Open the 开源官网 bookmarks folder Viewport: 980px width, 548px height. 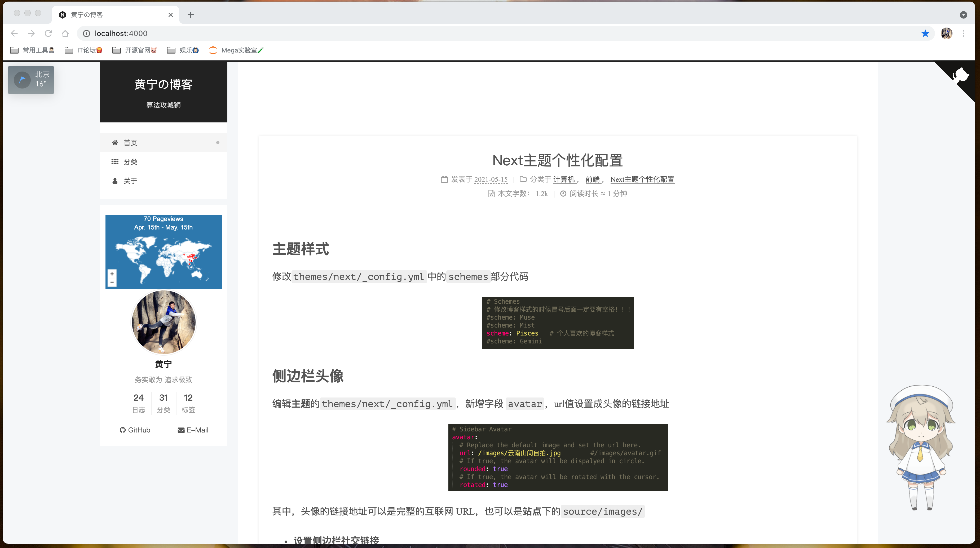(x=135, y=50)
